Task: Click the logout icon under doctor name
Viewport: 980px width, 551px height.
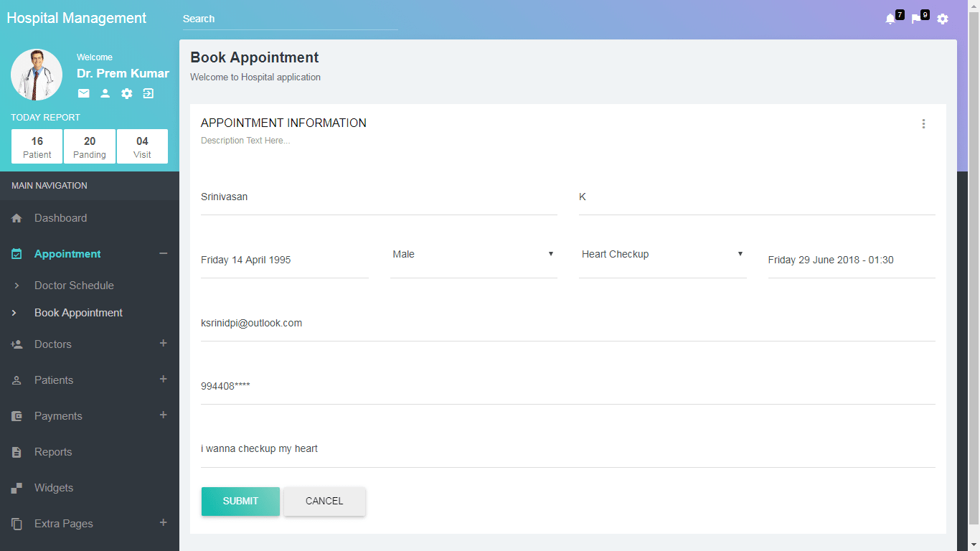Action: point(149,93)
